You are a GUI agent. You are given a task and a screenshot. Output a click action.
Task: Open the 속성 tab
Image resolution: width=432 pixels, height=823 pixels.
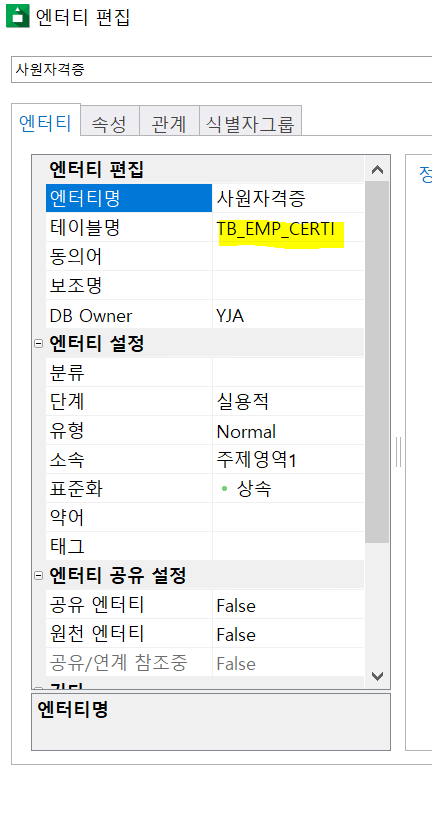point(110,122)
